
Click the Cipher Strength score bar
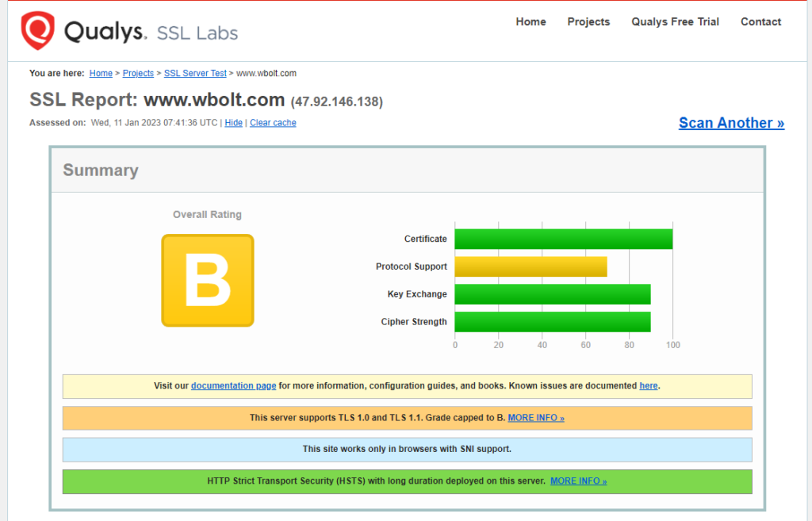(553, 322)
